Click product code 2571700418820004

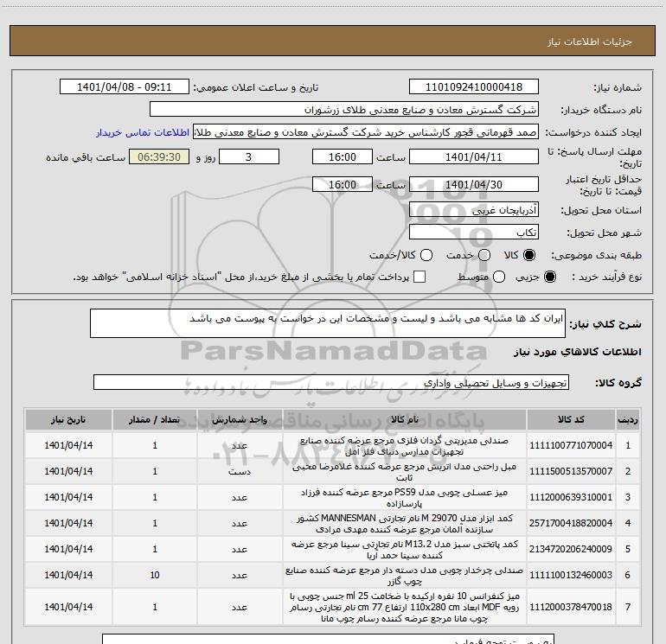click(571, 523)
